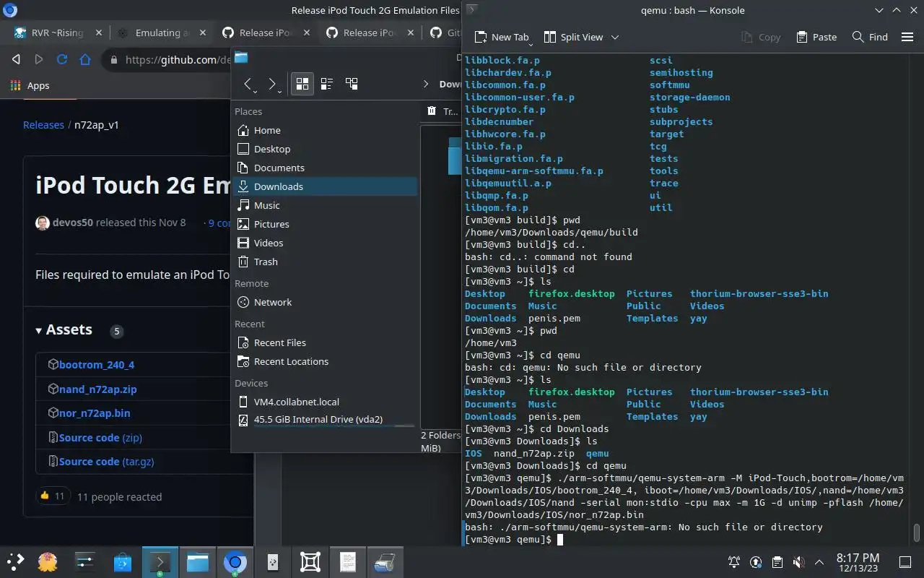This screenshot has height=578, width=924.
Task: Click browser back button
Action: point(16,60)
